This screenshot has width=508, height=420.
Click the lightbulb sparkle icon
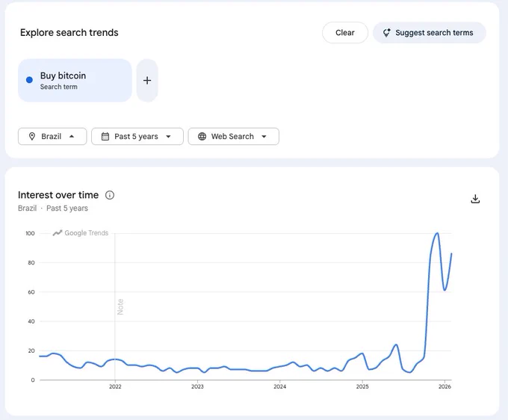coord(386,33)
